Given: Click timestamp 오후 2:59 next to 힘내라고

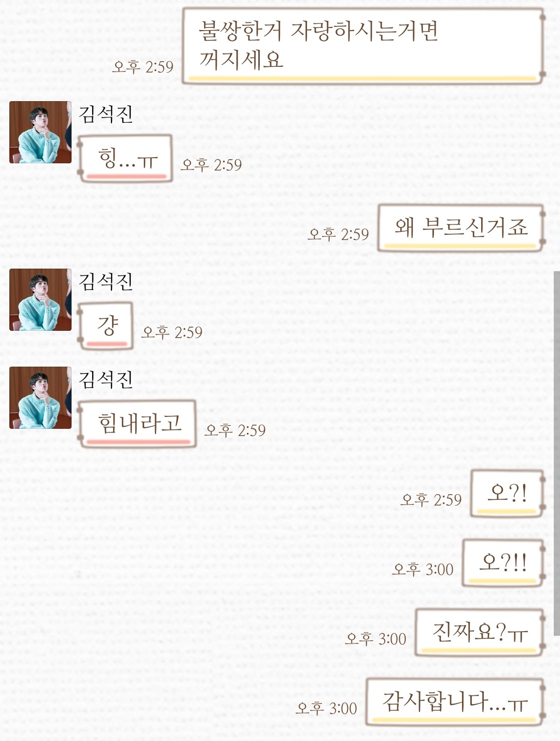Looking at the screenshot, I should click(235, 430).
